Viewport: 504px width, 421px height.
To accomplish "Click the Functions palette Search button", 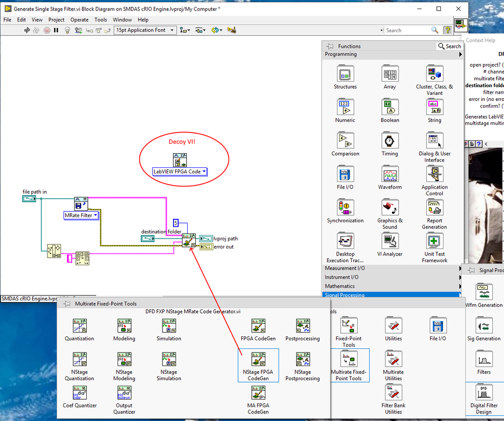I will 450,46.
